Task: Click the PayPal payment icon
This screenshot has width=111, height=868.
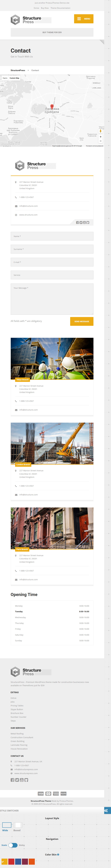Action: [x=64, y=794]
